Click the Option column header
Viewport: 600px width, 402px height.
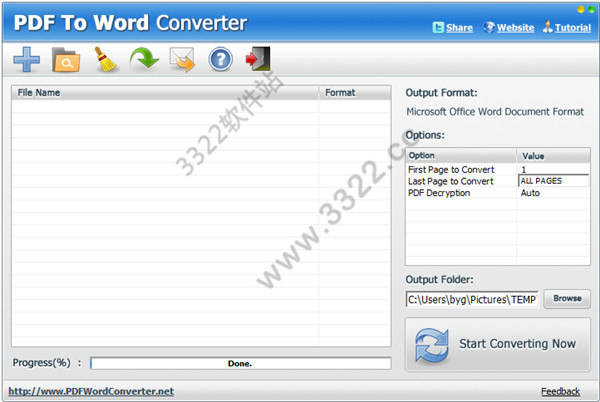pos(461,156)
